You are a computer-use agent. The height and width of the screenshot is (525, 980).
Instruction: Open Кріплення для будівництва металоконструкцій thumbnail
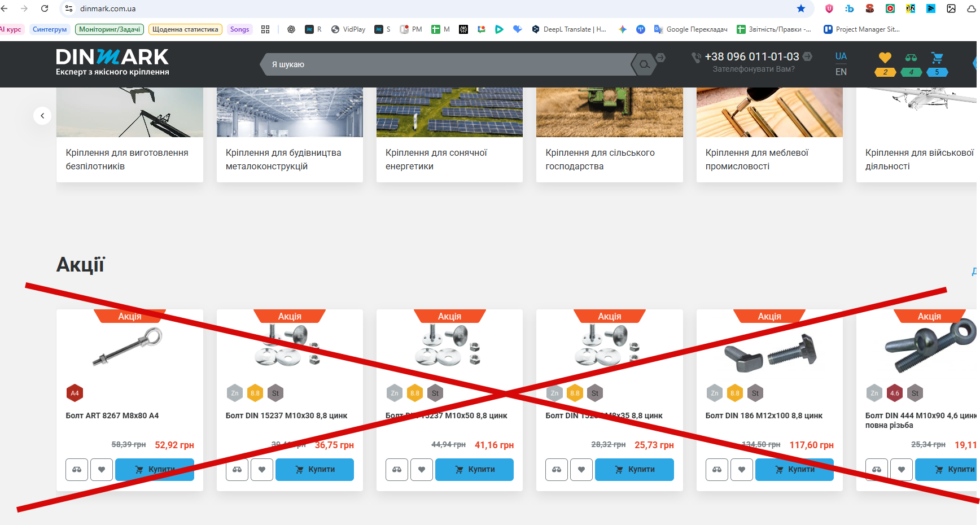tap(290, 112)
